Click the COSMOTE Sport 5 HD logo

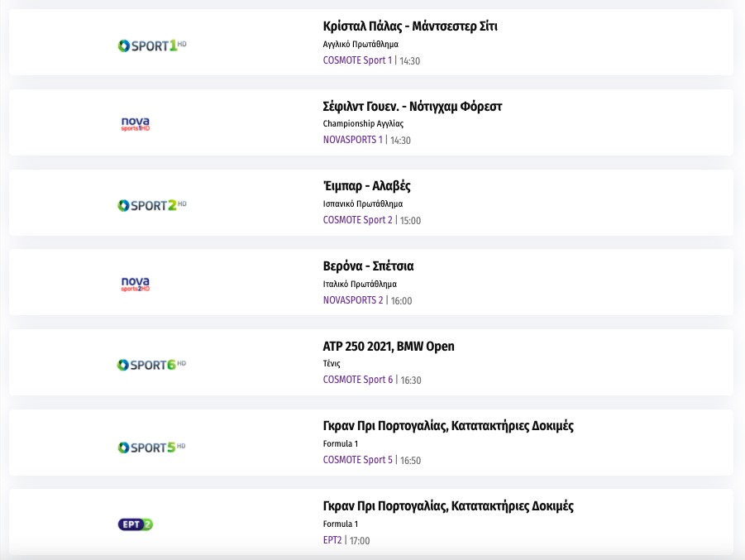click(152, 448)
